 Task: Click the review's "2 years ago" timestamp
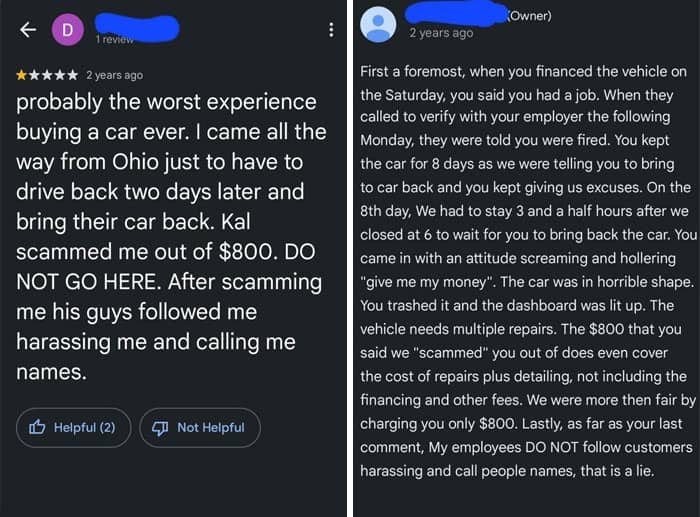[114, 75]
